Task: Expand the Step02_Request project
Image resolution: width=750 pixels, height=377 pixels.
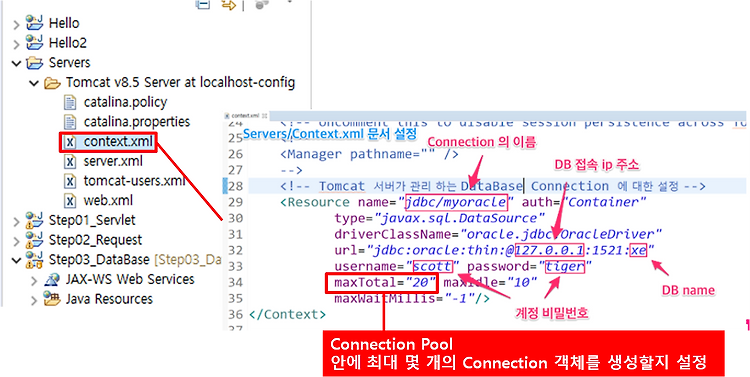Action: tap(16, 241)
